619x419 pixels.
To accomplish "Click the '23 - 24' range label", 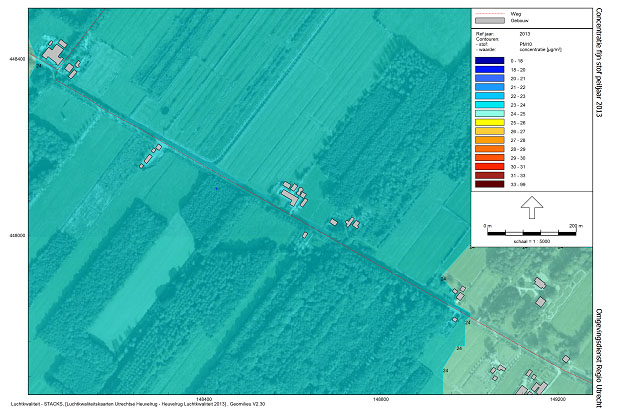I will pos(518,105).
